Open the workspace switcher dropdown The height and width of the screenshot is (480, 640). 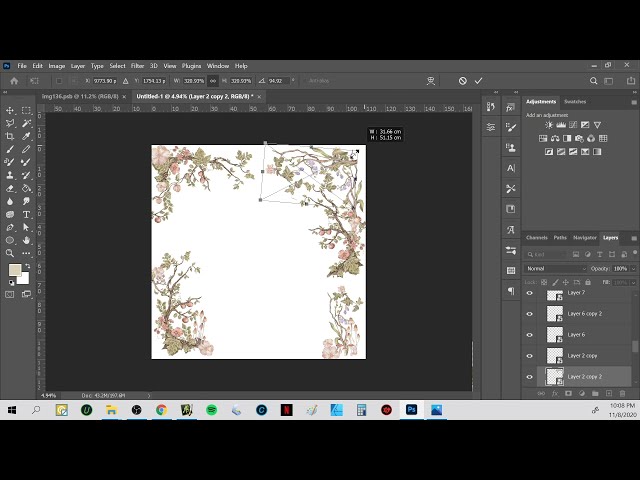click(609, 81)
